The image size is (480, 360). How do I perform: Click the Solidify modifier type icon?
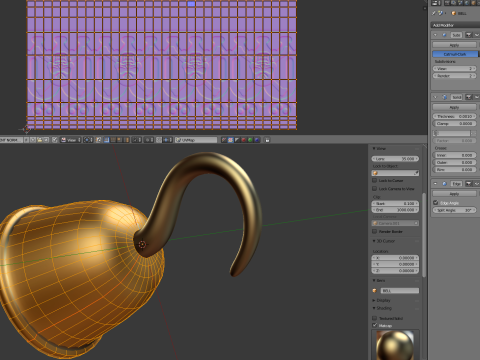444,97
